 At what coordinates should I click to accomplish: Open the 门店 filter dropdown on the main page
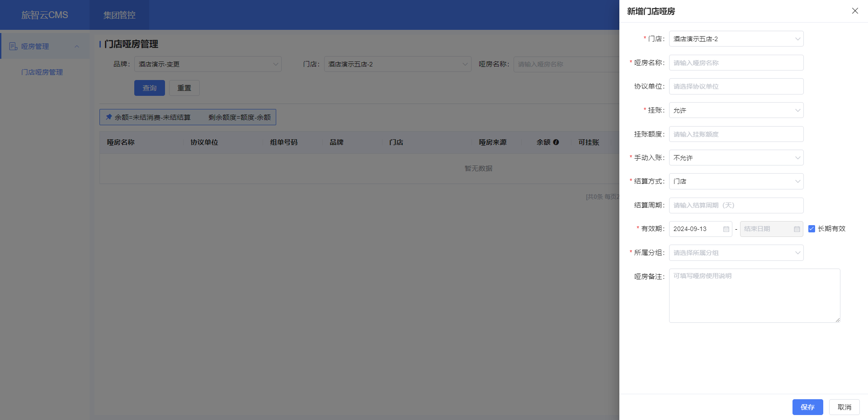(x=397, y=64)
